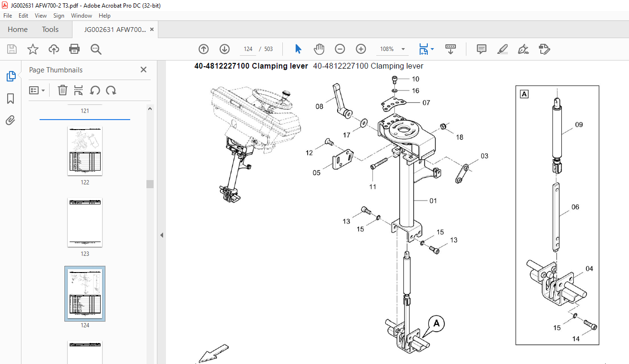Close the JG002631 AFW700 document tab
This screenshot has height=364, width=629.
pyautogui.click(x=152, y=29)
